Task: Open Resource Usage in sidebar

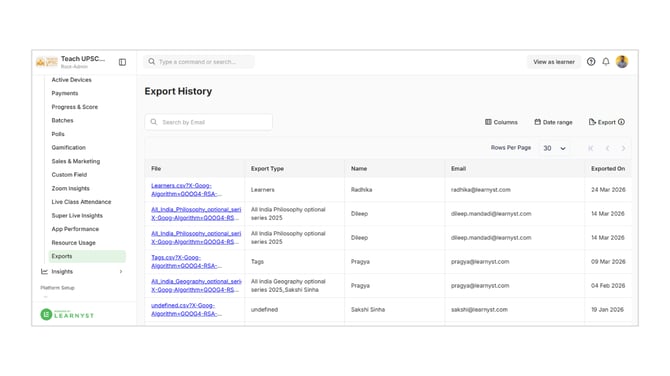Action: tap(73, 243)
